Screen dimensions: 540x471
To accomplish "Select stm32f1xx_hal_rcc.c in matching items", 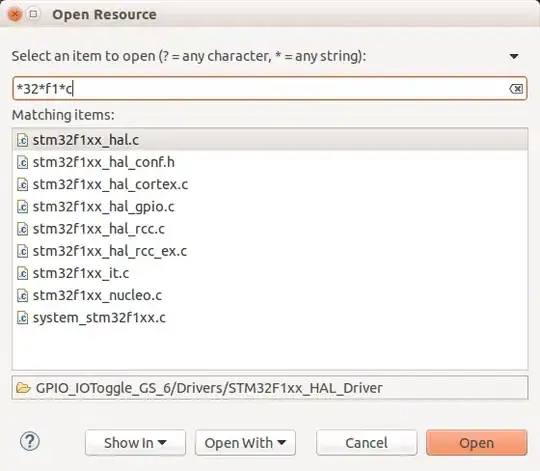I will pos(270,229).
